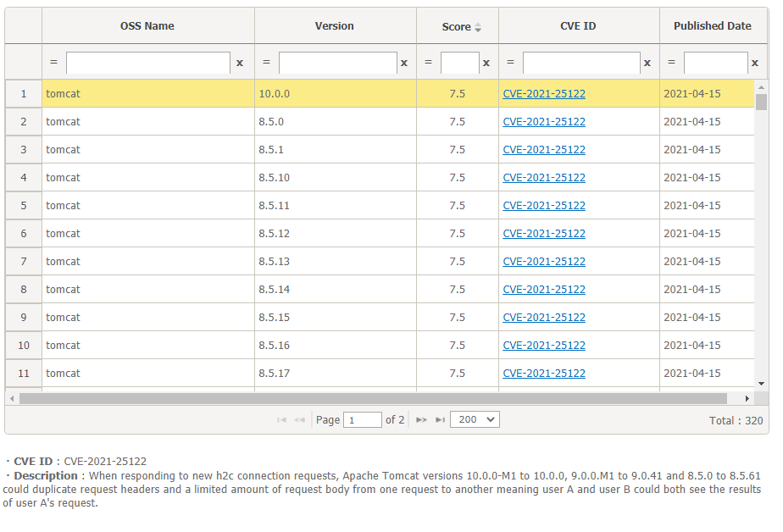Image resolution: width=783 pixels, height=532 pixels.
Task: Click published date 2021-04-15 in row 8
Action: [692, 290]
